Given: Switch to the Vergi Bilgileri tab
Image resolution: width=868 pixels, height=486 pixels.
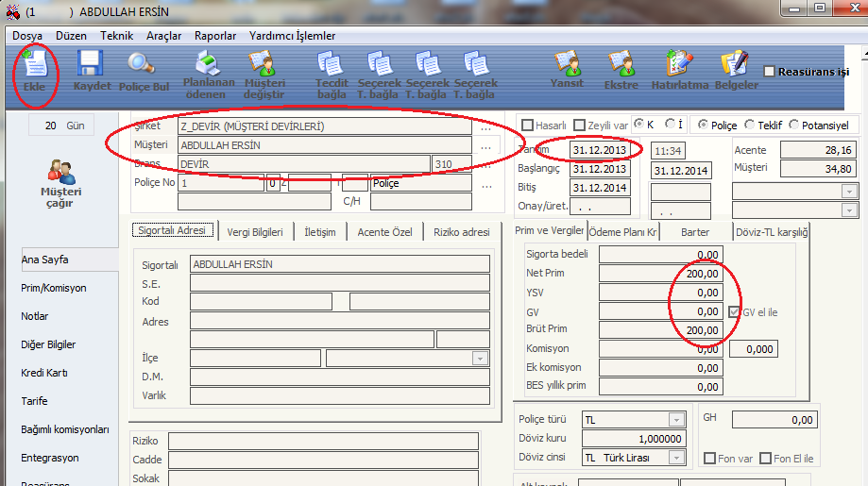Looking at the screenshot, I should 256,232.
